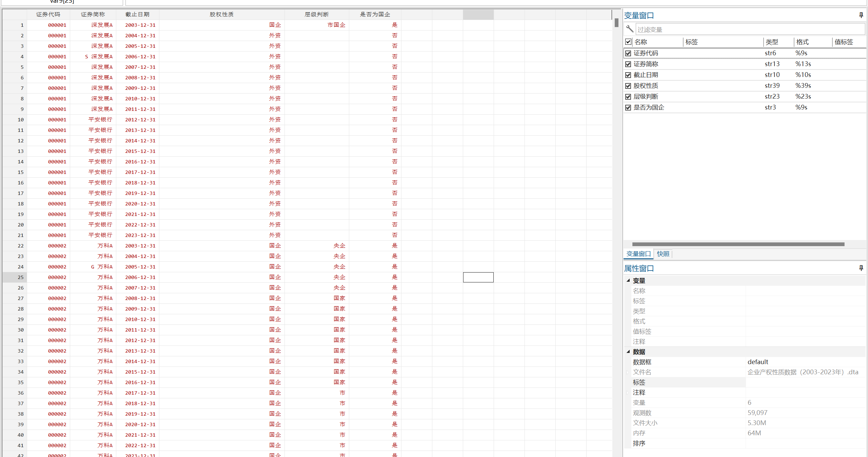Uncheck the 股权性质 variable checkbox

[628, 86]
